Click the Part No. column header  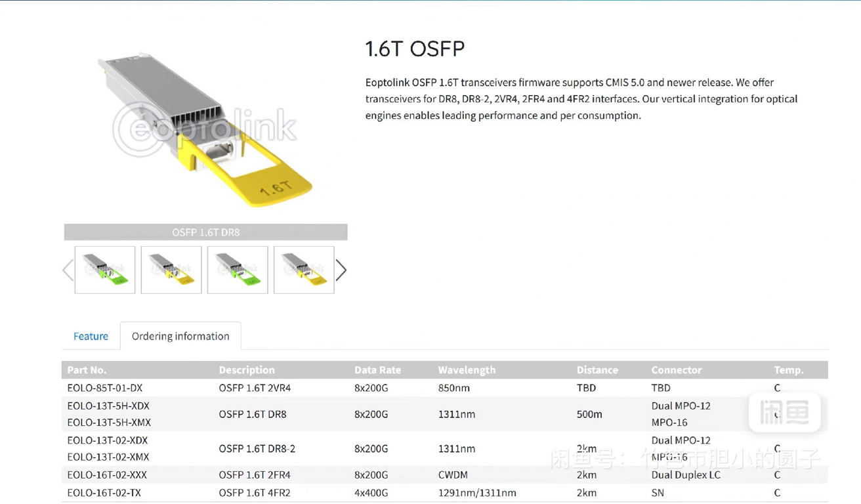coord(87,370)
